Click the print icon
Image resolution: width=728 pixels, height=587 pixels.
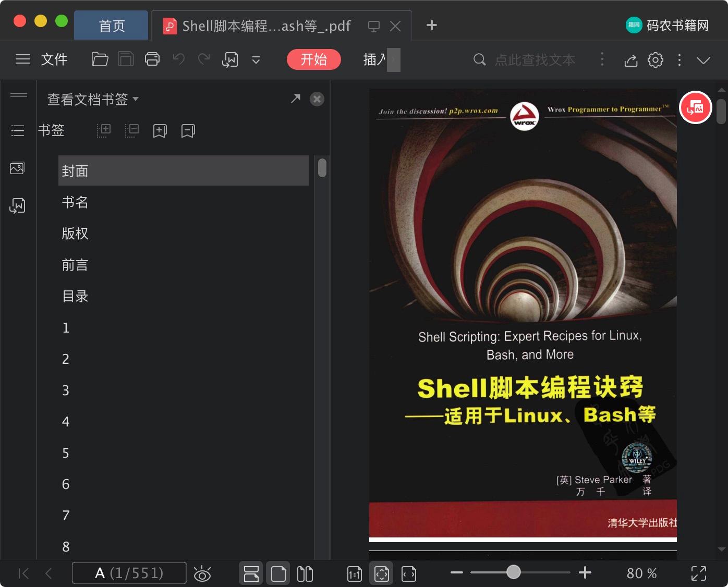(152, 59)
